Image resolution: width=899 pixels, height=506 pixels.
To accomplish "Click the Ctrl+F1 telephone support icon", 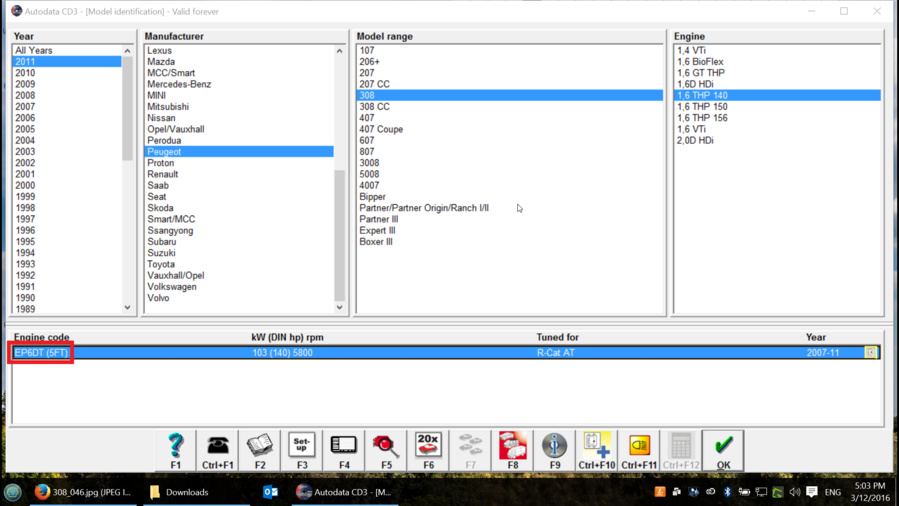I will pos(218,451).
